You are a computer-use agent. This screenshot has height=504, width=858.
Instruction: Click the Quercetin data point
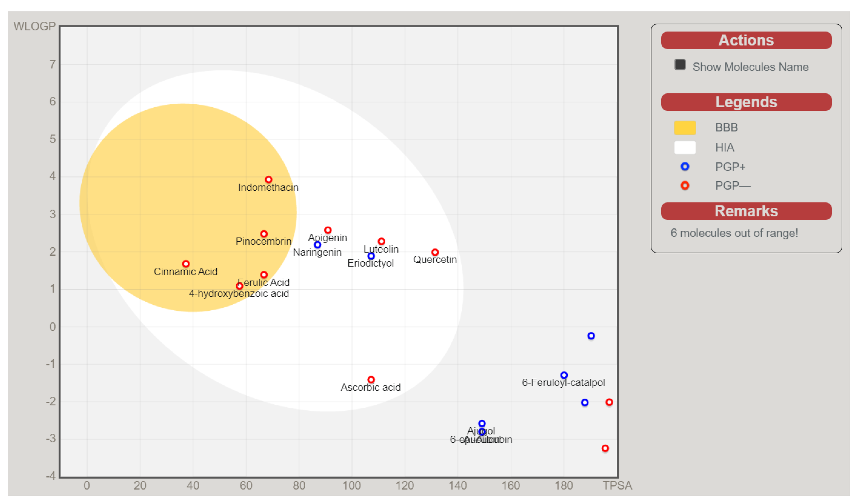click(x=435, y=252)
